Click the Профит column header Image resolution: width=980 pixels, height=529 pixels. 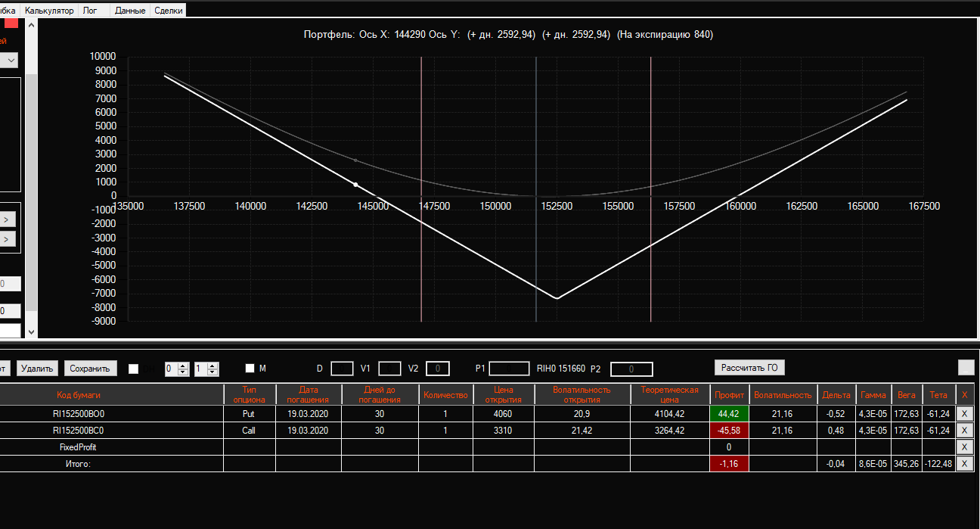point(729,394)
